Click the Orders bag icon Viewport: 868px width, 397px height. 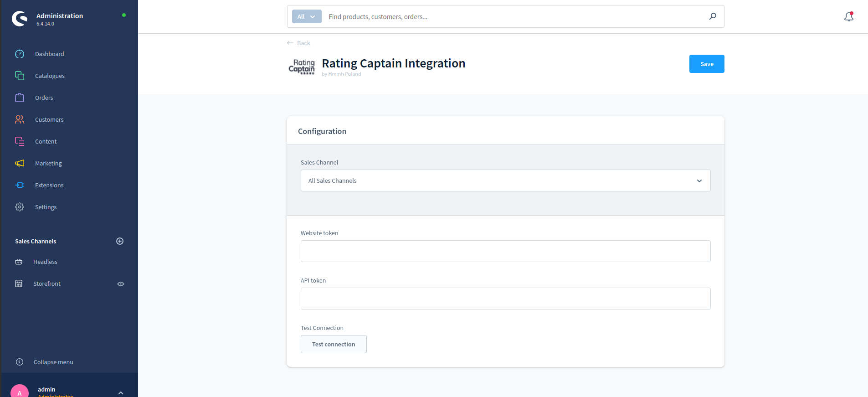20,98
